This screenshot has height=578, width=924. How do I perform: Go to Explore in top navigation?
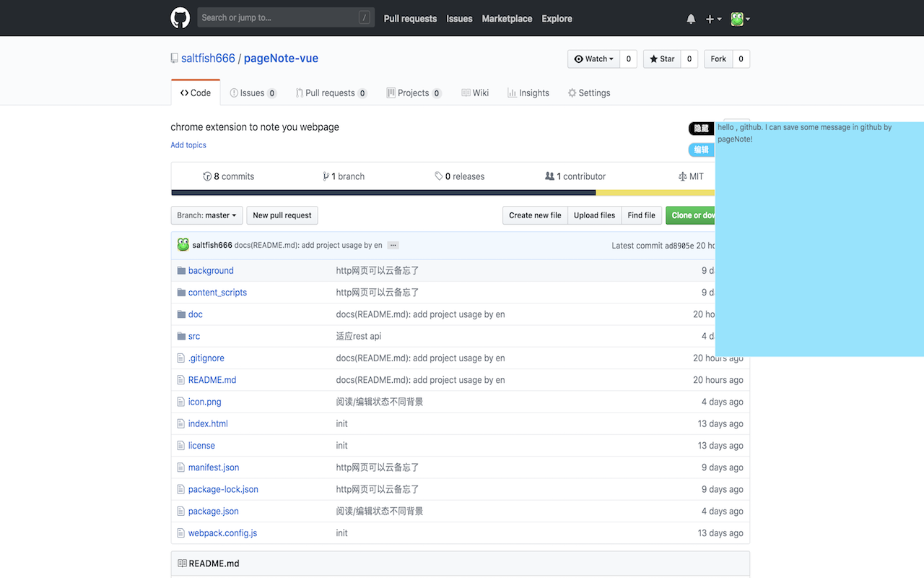(x=557, y=19)
